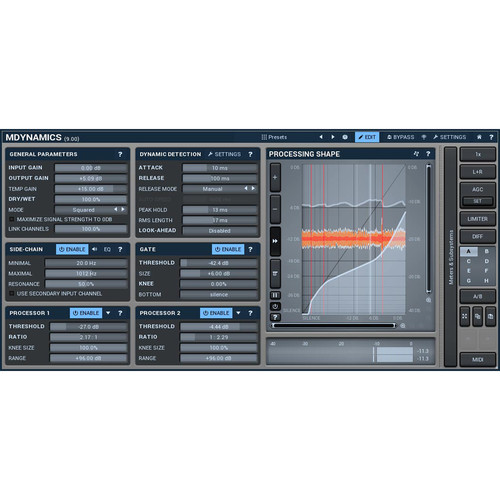
Task: Click the L+R channel mode button
Action: tap(478, 172)
